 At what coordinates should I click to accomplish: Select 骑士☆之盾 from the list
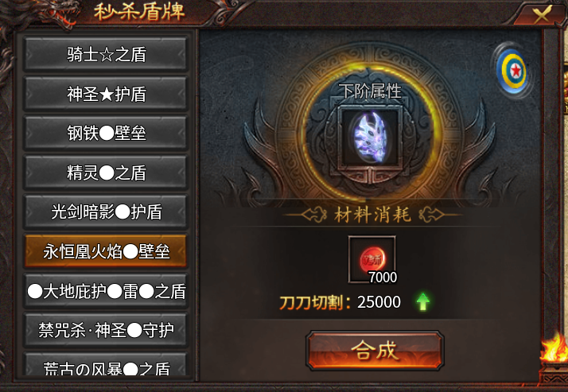[x=106, y=54]
